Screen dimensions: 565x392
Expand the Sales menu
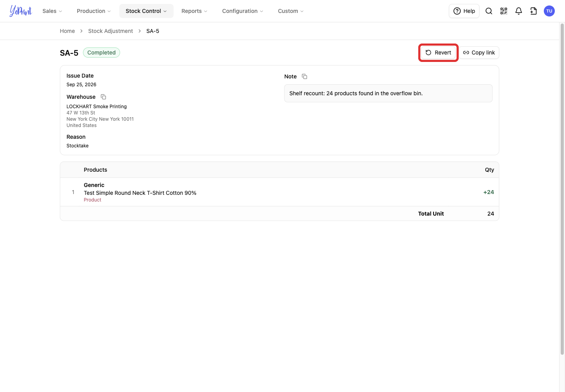[x=52, y=11]
